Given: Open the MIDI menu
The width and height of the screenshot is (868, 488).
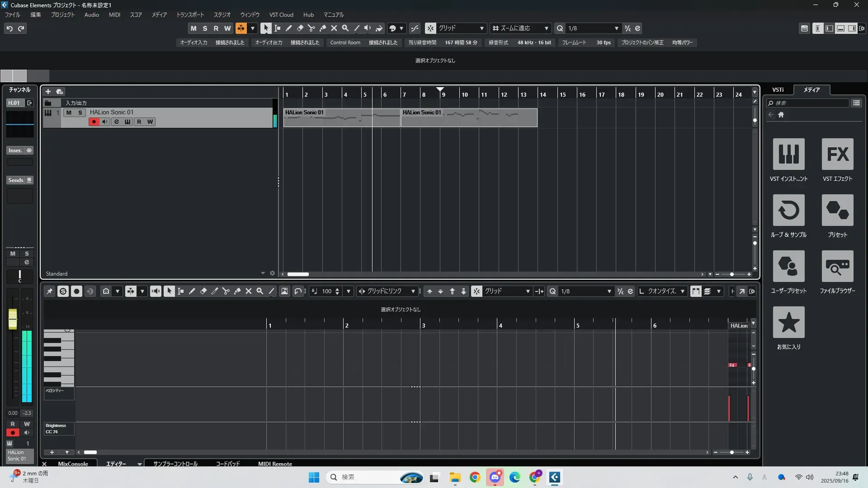Looking at the screenshot, I should click(x=114, y=15).
